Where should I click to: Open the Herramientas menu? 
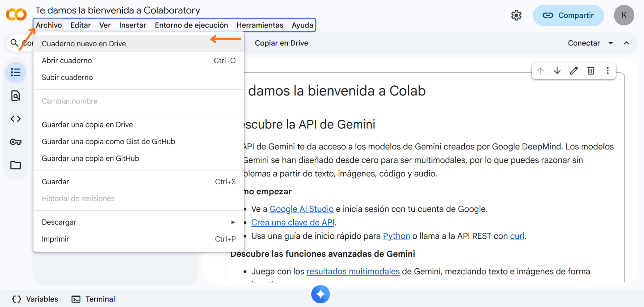click(260, 25)
